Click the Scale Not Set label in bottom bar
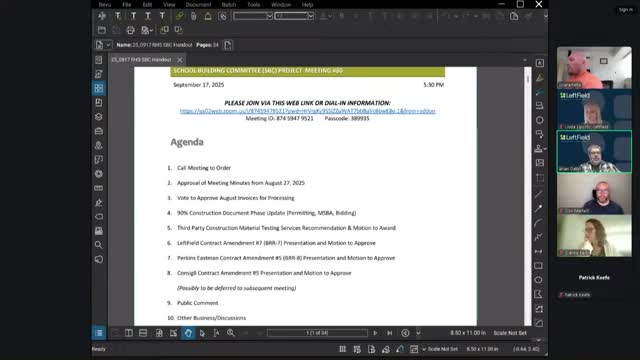The image size is (640, 360). click(x=510, y=333)
